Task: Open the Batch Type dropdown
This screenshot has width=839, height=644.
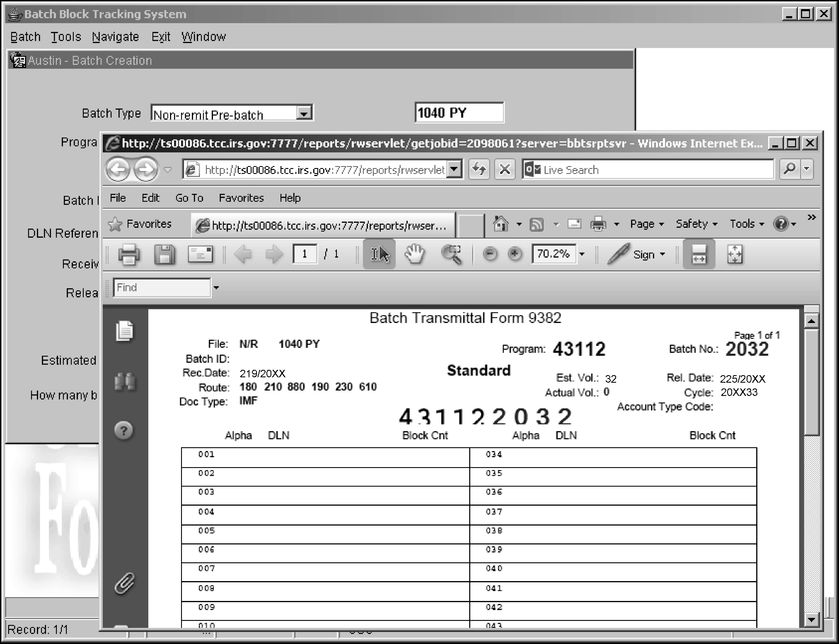Action: coord(304,113)
